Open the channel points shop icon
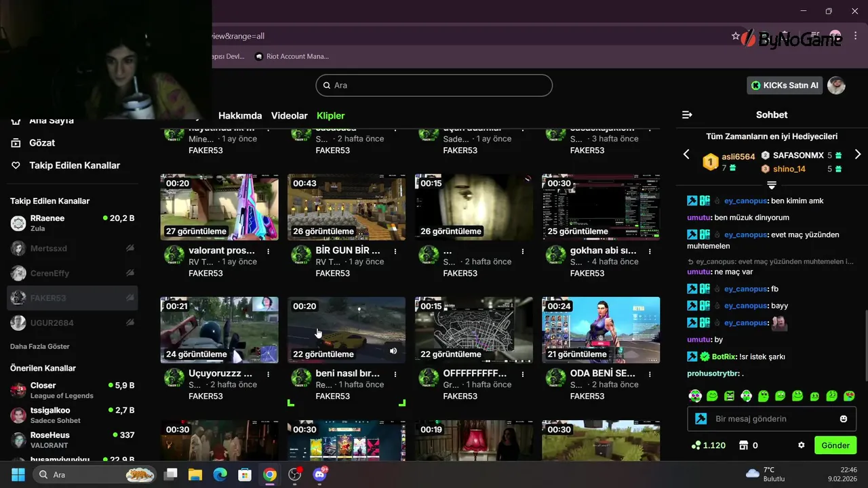This screenshot has height=488, width=868. pos(743,445)
